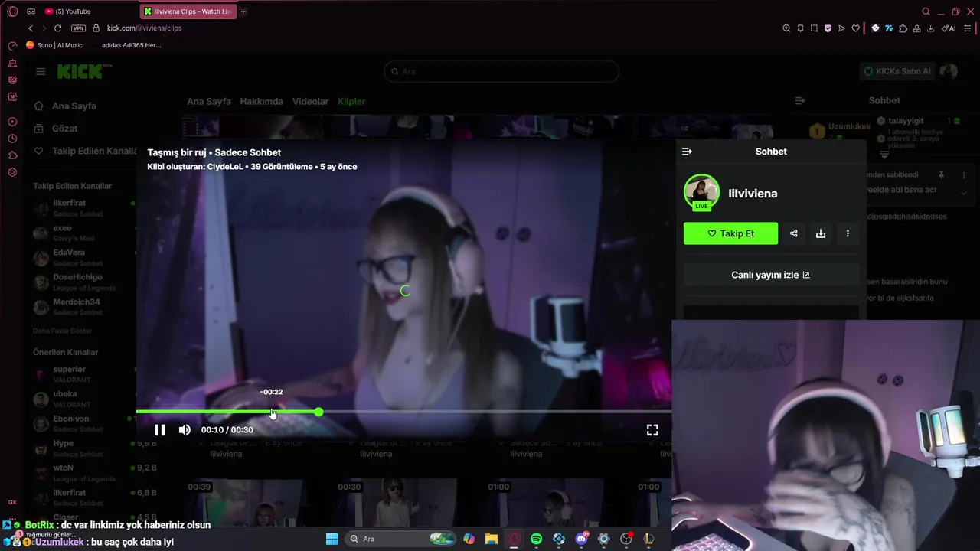Open new browser tab plus button

pyautogui.click(x=243, y=11)
